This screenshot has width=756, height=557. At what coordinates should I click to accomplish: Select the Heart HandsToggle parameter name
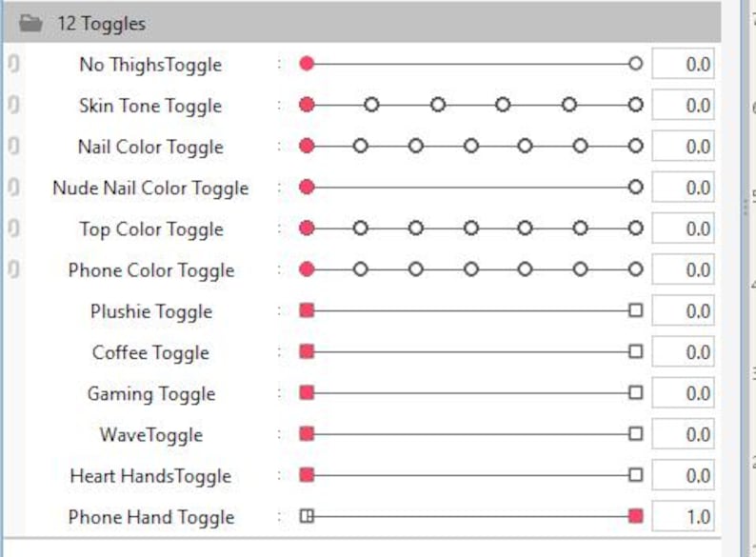point(150,476)
